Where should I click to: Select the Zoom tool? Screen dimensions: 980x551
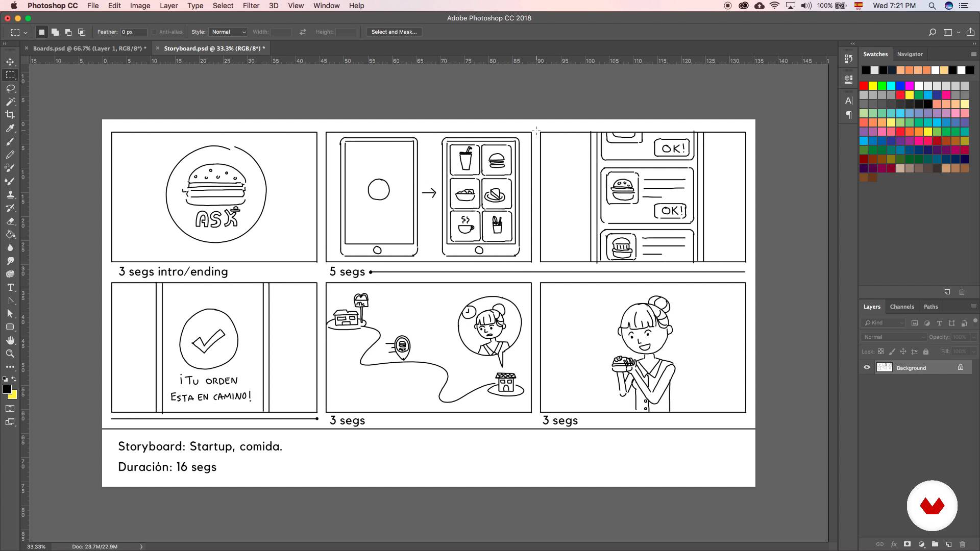point(10,354)
